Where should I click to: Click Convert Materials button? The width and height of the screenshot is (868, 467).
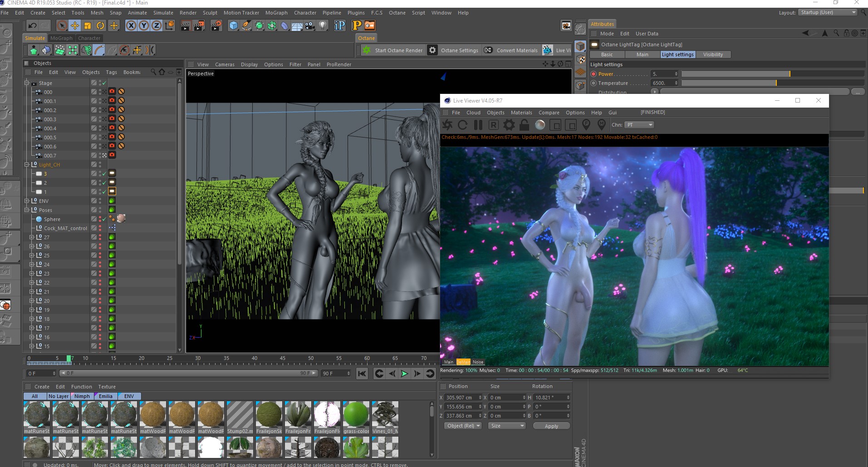pyautogui.click(x=511, y=50)
